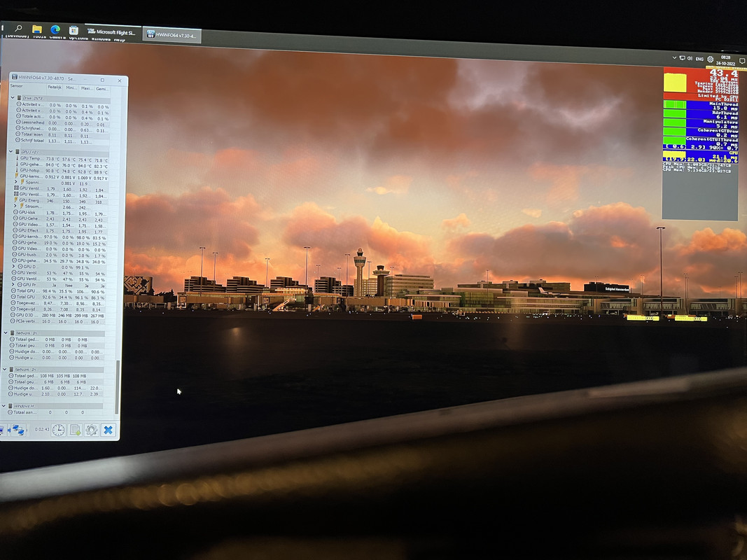Viewport: 747px width, 560px height.
Task: Select the GPU-klok sensor row
Action: tap(59, 213)
